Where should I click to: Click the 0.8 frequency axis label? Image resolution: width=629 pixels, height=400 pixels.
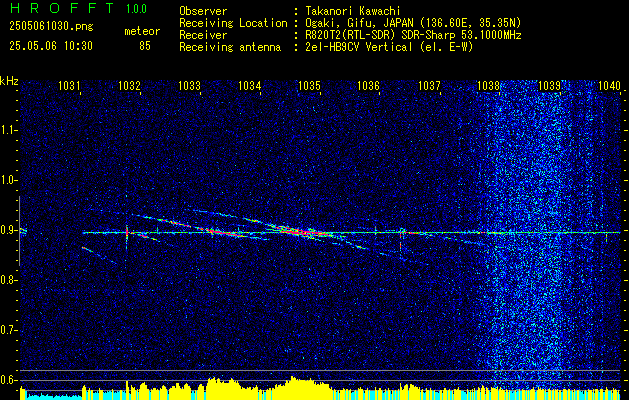tap(8, 280)
